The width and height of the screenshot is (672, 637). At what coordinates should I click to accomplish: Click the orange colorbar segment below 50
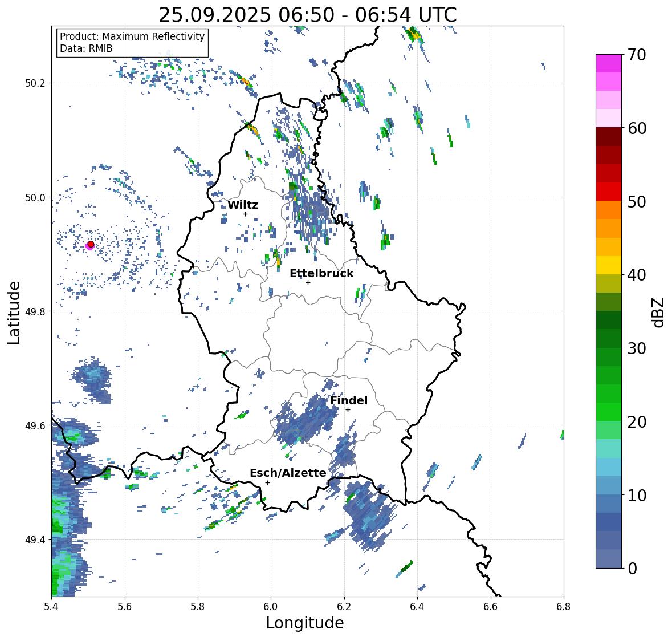(609, 210)
